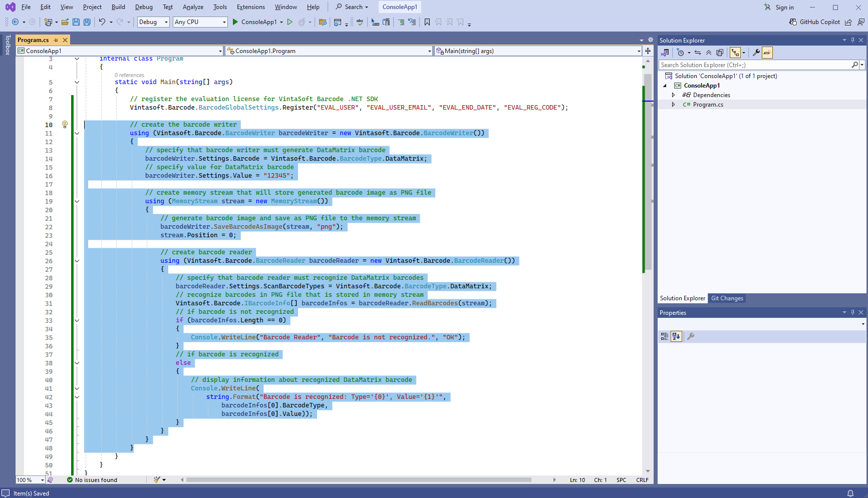This screenshot has height=498, width=868.
Task: Click the lightbulb quick actions icon
Action: pyautogui.click(x=65, y=125)
